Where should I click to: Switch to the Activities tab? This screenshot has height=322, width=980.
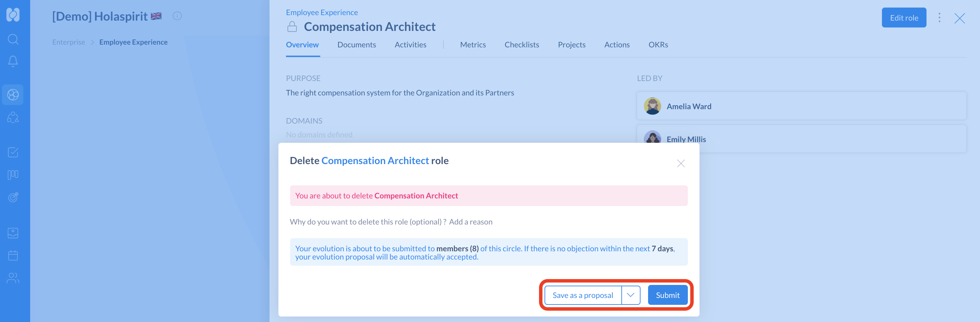tap(410, 45)
